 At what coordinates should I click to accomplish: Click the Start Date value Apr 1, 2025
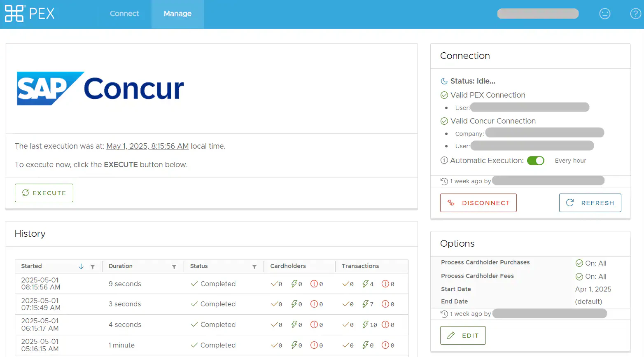593,289
